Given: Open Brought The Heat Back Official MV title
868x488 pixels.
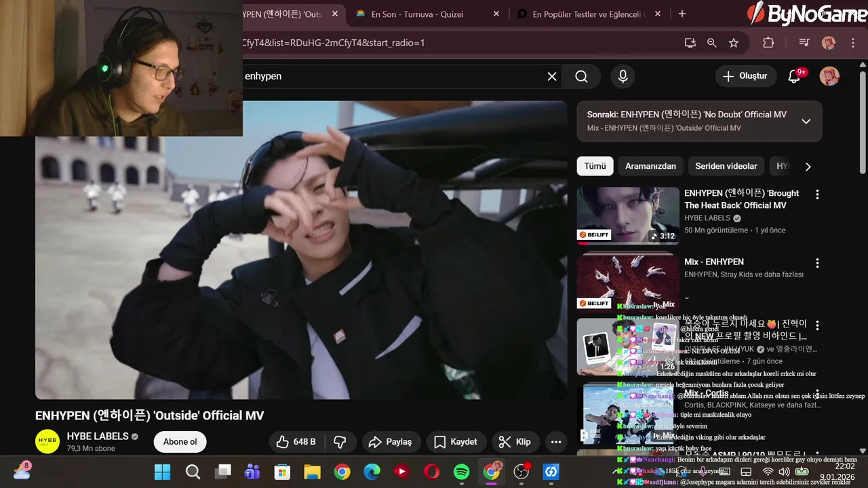Looking at the screenshot, I should pos(741,199).
